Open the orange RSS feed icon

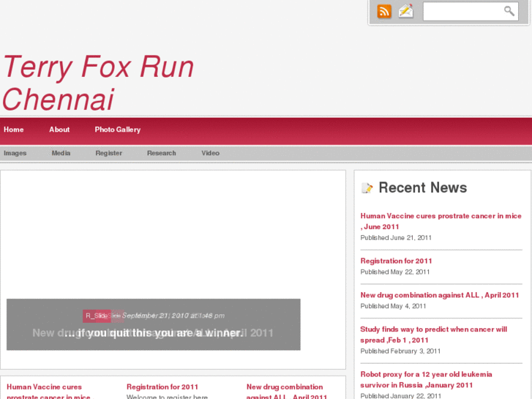(x=384, y=12)
